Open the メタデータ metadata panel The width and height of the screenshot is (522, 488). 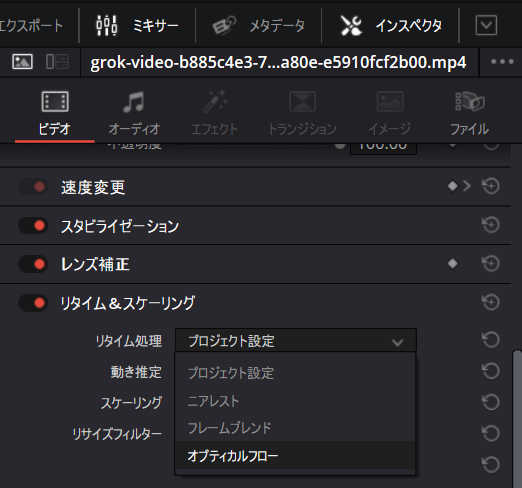258,25
